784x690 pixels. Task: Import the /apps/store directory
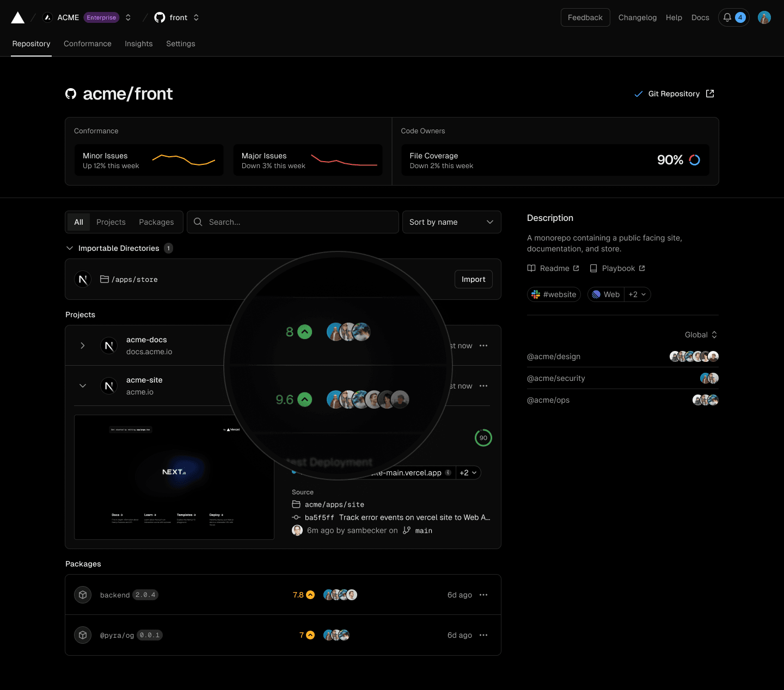tap(473, 279)
